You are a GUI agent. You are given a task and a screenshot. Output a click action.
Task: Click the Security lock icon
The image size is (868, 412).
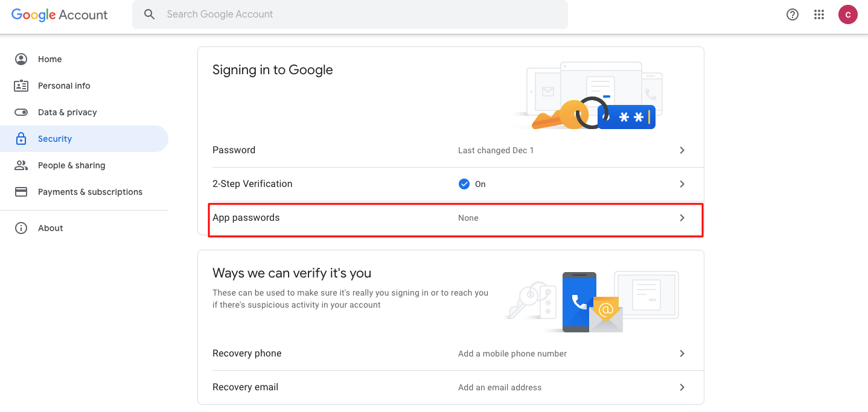pyautogui.click(x=21, y=139)
